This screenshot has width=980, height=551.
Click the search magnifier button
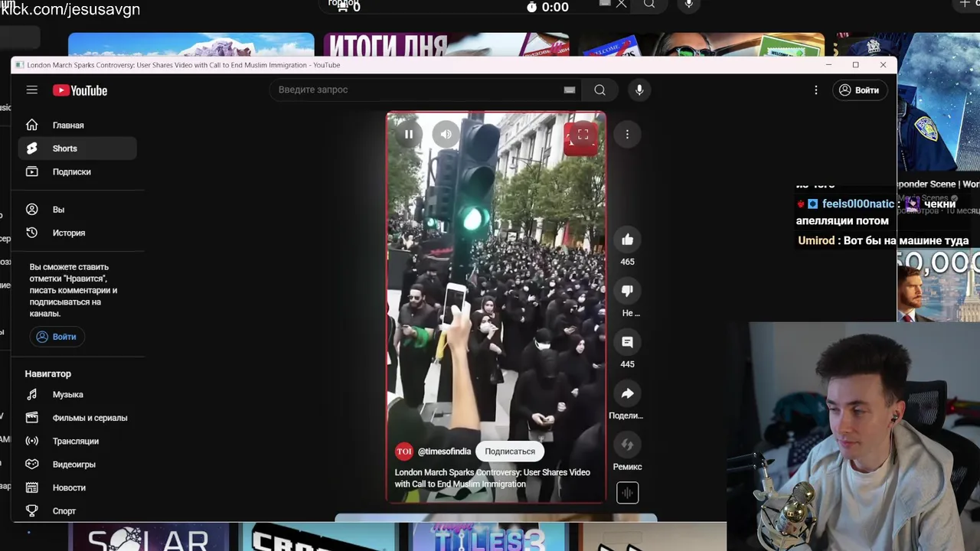[x=599, y=90]
